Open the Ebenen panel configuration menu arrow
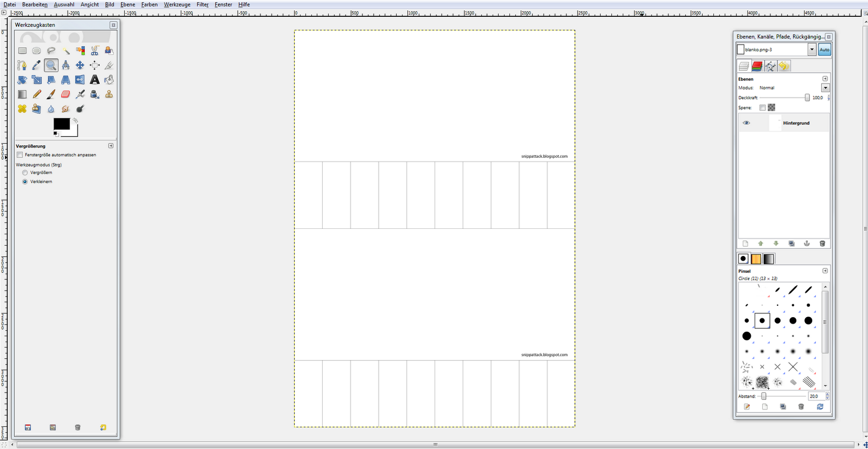Screen dimensions: 868x449 click(x=825, y=79)
